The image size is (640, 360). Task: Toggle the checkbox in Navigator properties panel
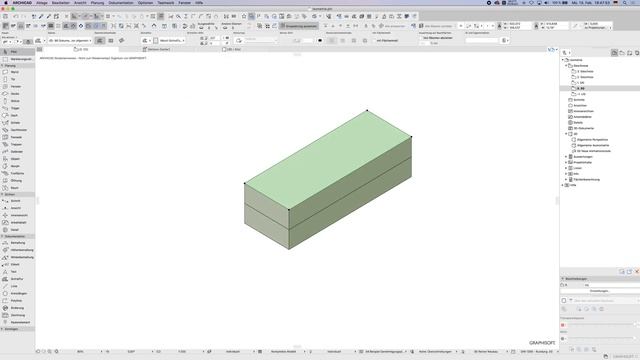(564, 300)
